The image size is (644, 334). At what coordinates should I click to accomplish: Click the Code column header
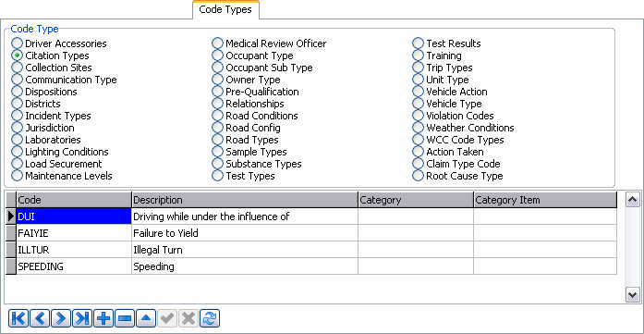click(x=74, y=200)
